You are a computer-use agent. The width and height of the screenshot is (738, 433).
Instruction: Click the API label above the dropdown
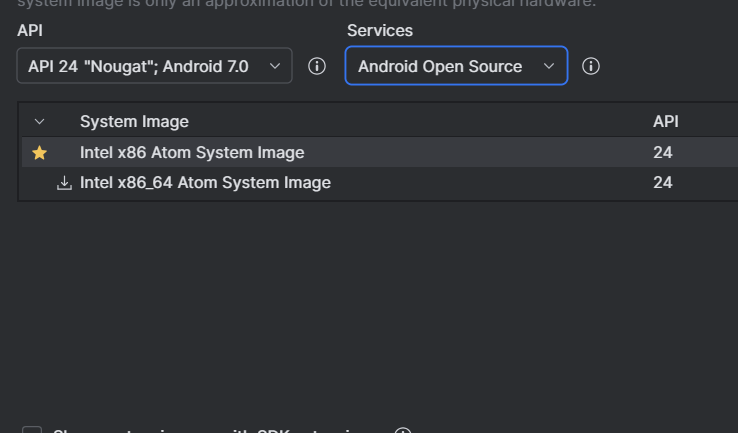pyautogui.click(x=30, y=31)
